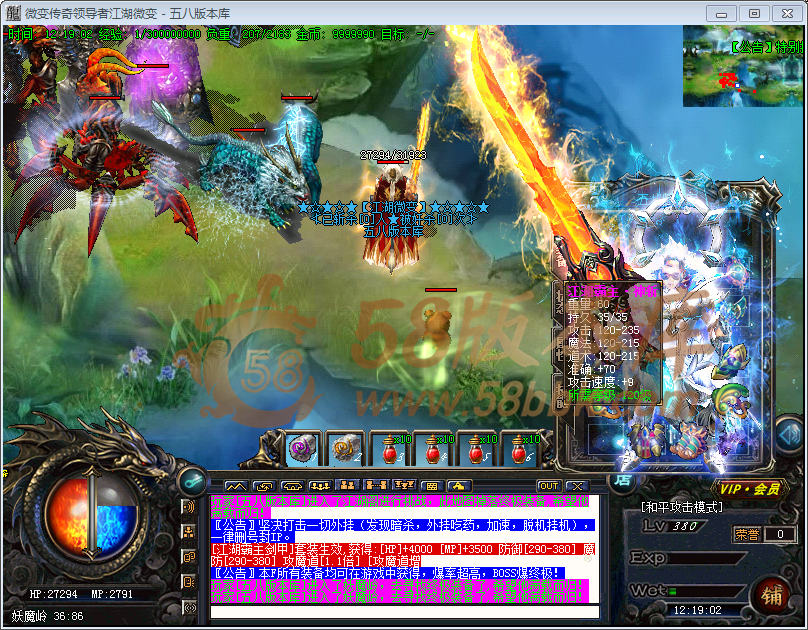Select the green ring equipment item

729,399
